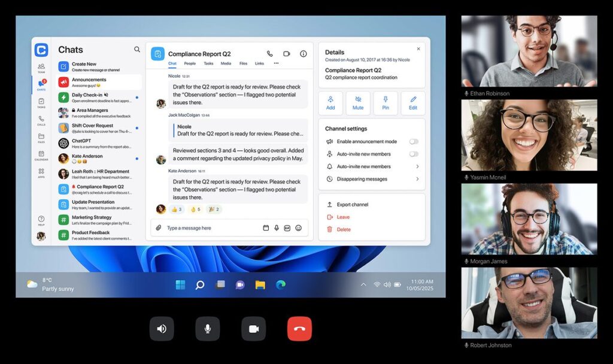Image resolution: width=613 pixels, height=364 pixels.
Task: Expand the Disappearing messages setting
Action: tap(417, 179)
